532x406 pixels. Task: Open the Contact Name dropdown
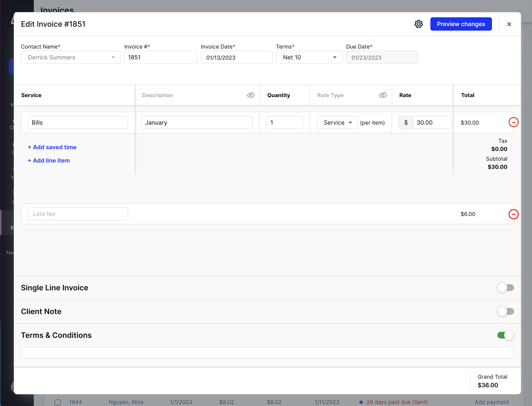[71, 57]
